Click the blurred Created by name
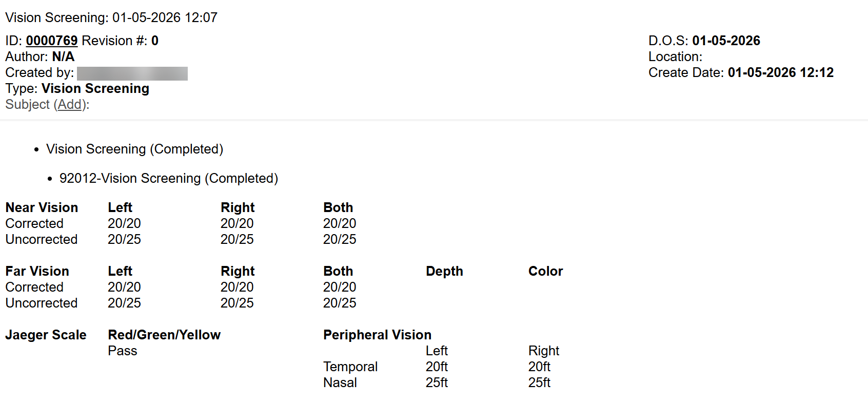This screenshot has width=868, height=402. pyautogui.click(x=132, y=73)
